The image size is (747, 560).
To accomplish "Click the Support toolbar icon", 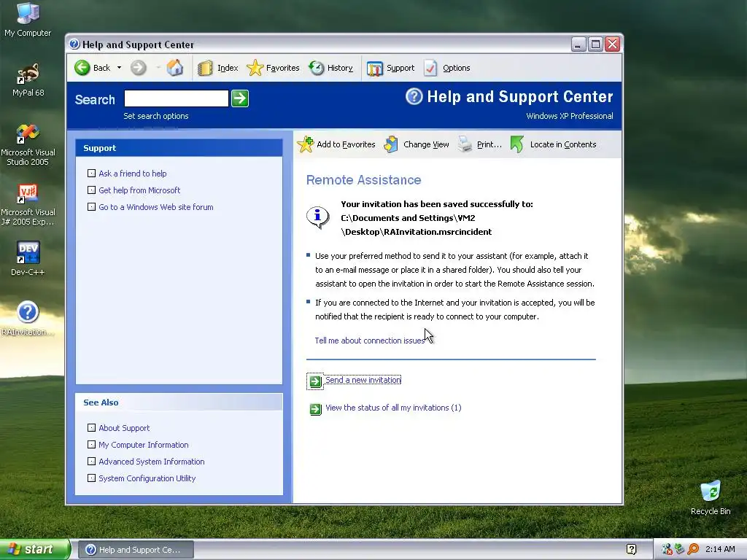I will 375,69.
